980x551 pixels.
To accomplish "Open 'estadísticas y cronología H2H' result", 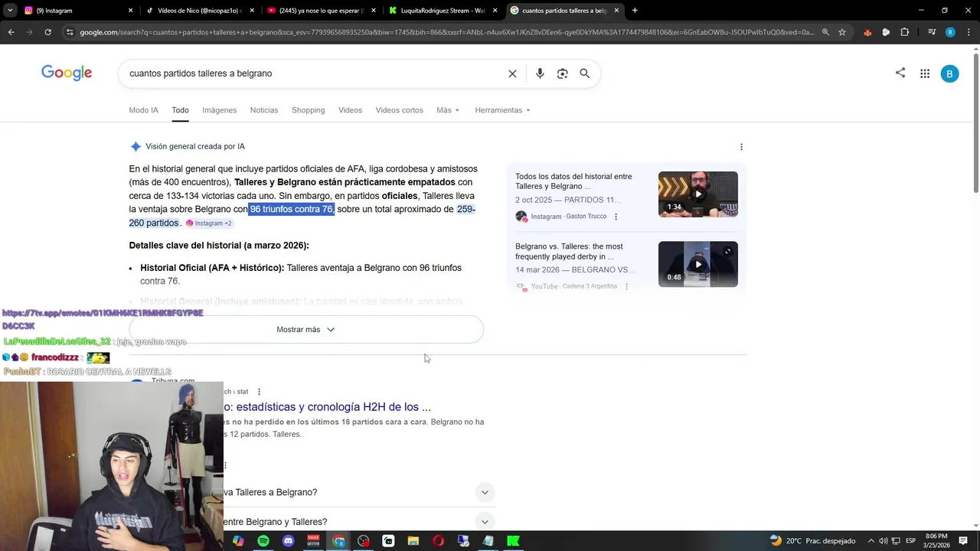I will point(327,407).
